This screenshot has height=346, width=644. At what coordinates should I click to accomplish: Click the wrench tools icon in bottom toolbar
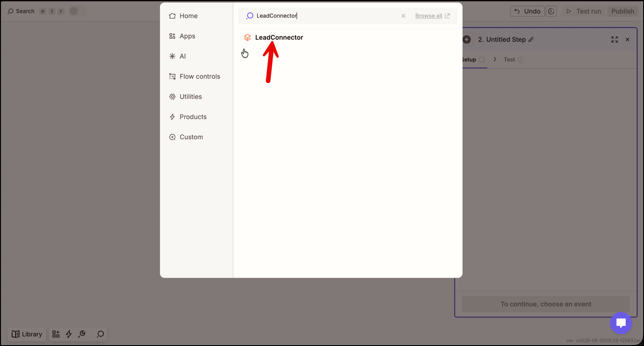[82, 334]
